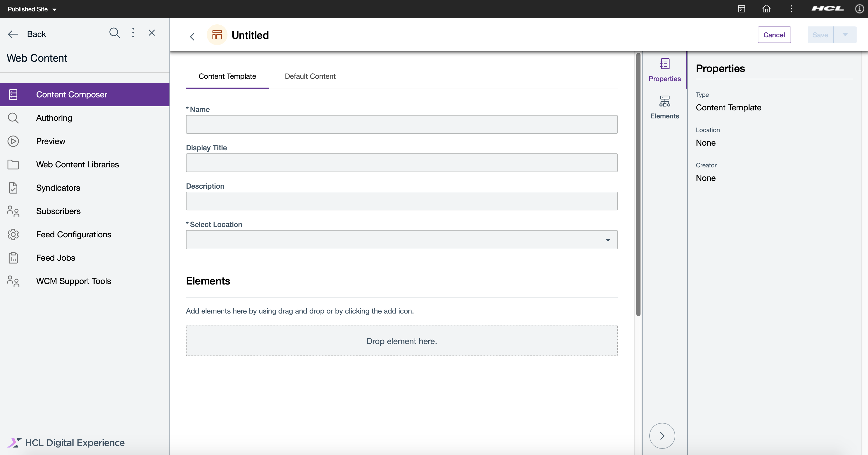This screenshot has width=868, height=455.
Task: Click the Content Composer icon
Action: click(x=13, y=94)
